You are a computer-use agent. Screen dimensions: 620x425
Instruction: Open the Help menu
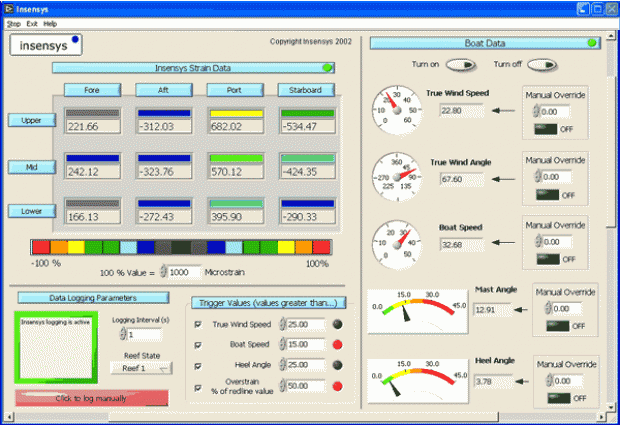pyautogui.click(x=50, y=23)
